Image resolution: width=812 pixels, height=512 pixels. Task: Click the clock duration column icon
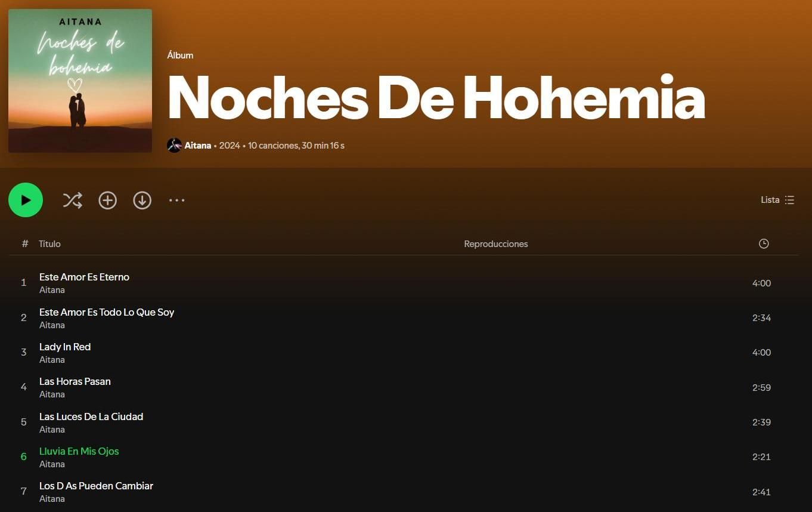coord(764,243)
